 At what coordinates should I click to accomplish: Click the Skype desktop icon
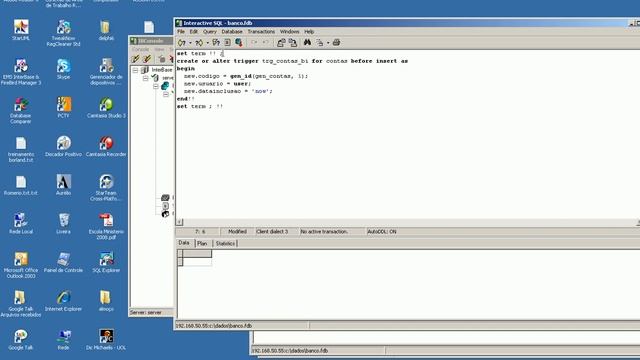tap(63, 69)
